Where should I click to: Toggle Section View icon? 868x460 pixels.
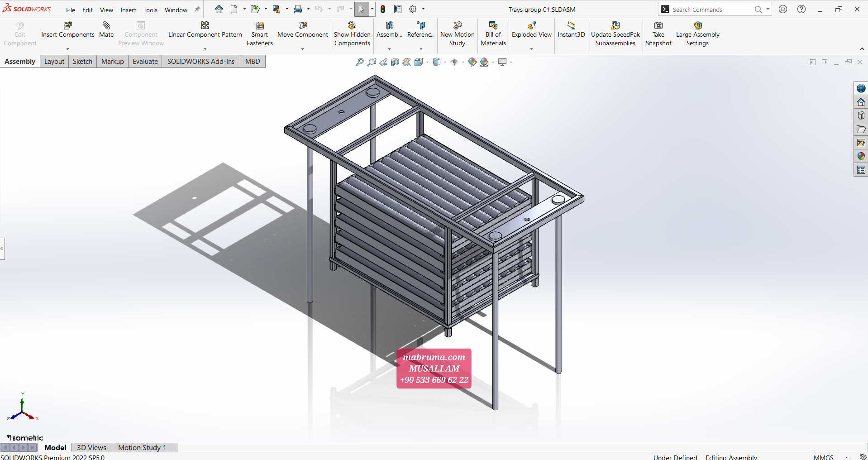tap(395, 62)
